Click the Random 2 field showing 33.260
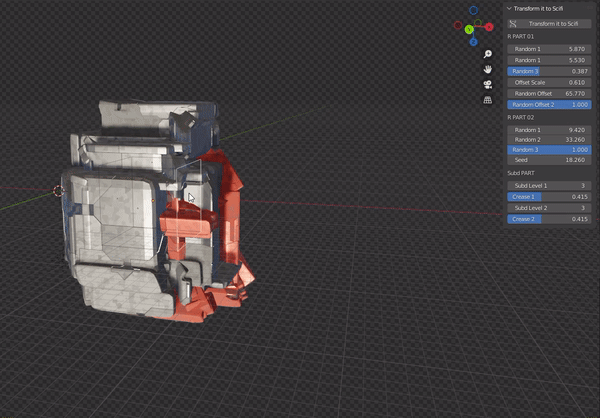Viewport: 600px width, 418px height. point(549,140)
